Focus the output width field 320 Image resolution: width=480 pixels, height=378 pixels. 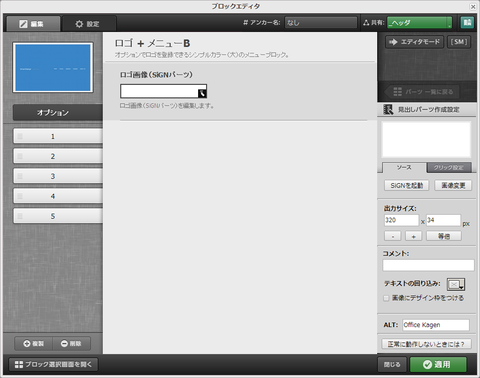point(401,220)
